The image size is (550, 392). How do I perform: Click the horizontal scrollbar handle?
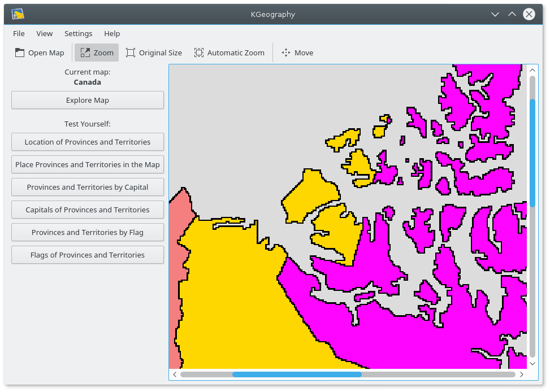[x=297, y=374]
